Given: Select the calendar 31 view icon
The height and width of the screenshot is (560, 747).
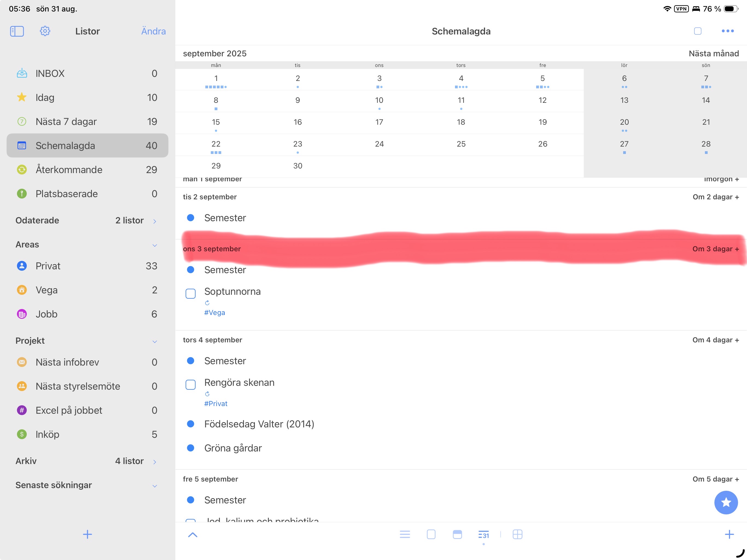Looking at the screenshot, I should click(x=483, y=535).
